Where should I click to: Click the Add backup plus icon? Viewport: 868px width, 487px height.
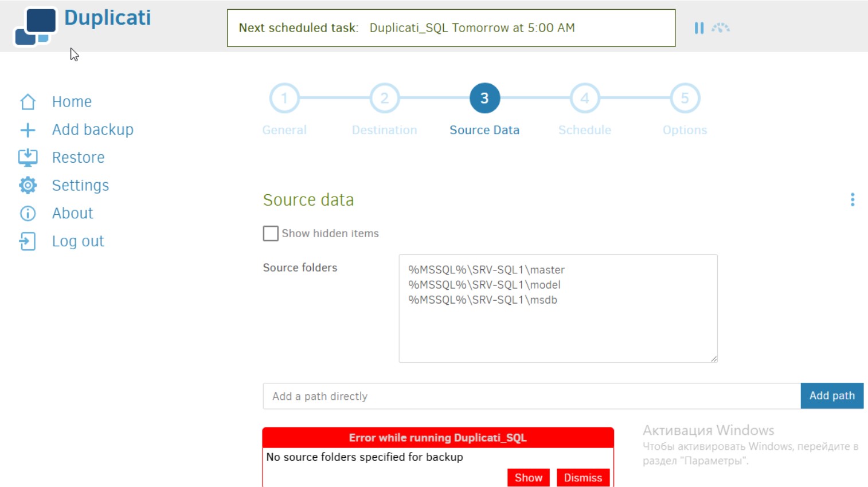pos(28,130)
